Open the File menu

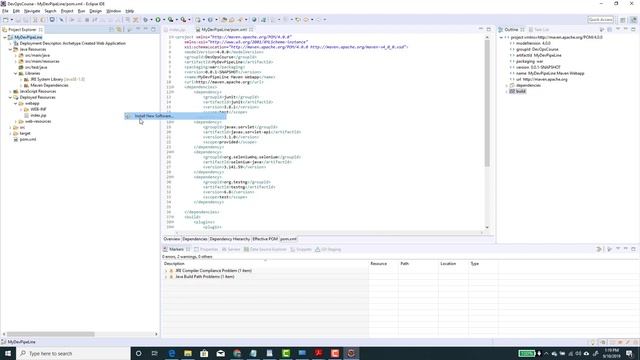pyautogui.click(x=5, y=11)
